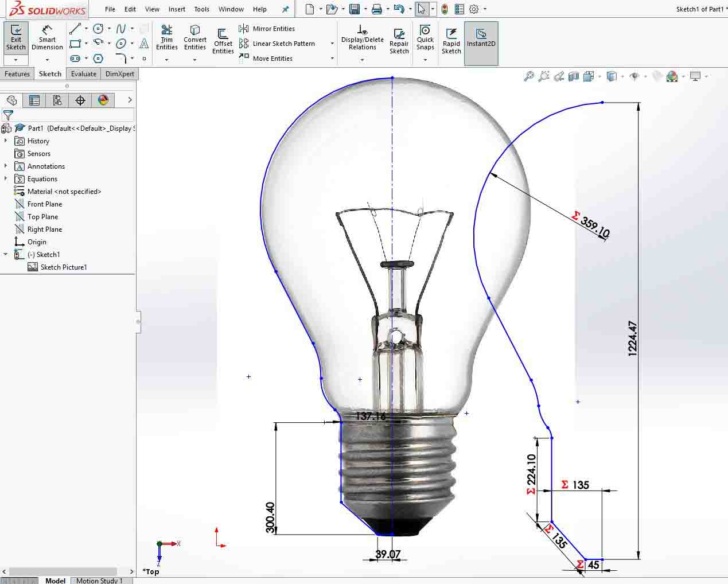The image size is (728, 584).
Task: Open the ConfigurationManager tab icon
Action: click(x=57, y=100)
